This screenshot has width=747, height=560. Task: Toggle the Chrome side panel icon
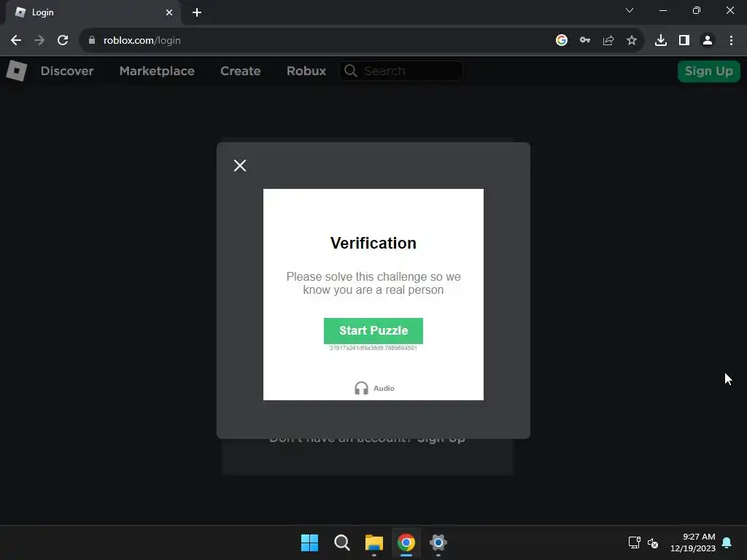684,41
